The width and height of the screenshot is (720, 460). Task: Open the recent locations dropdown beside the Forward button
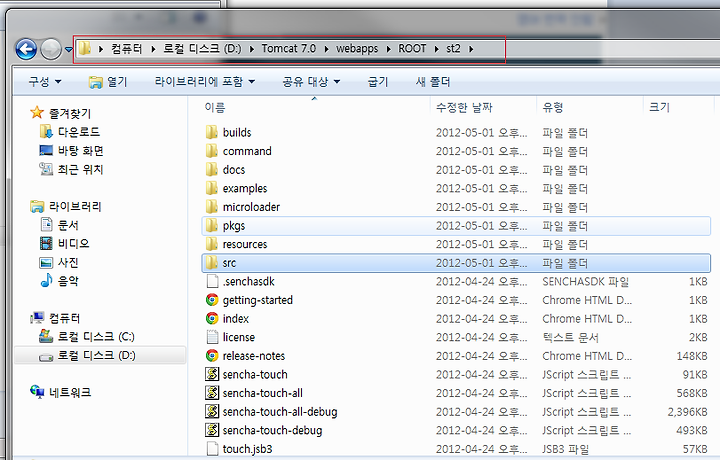pyautogui.click(x=68, y=49)
